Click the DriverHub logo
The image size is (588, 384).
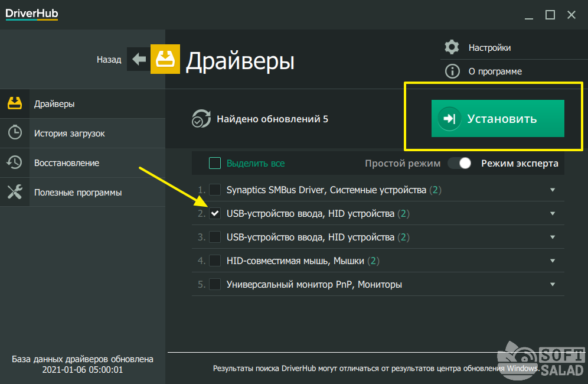31,14
